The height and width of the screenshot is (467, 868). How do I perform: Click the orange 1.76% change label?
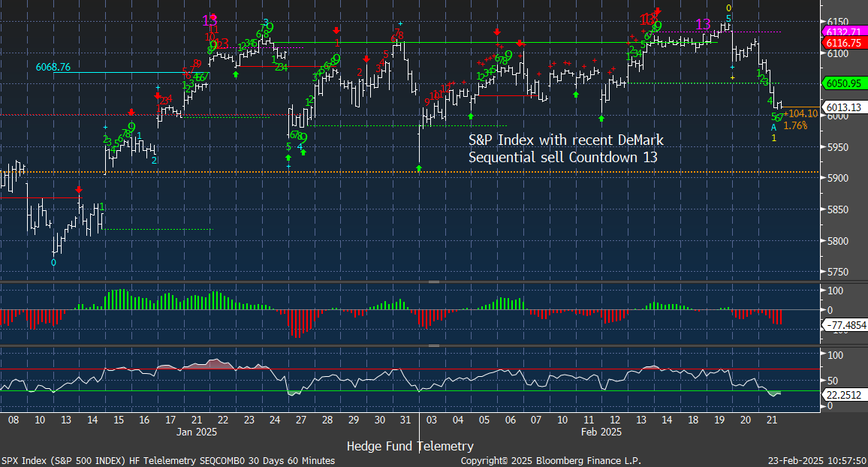(x=795, y=125)
